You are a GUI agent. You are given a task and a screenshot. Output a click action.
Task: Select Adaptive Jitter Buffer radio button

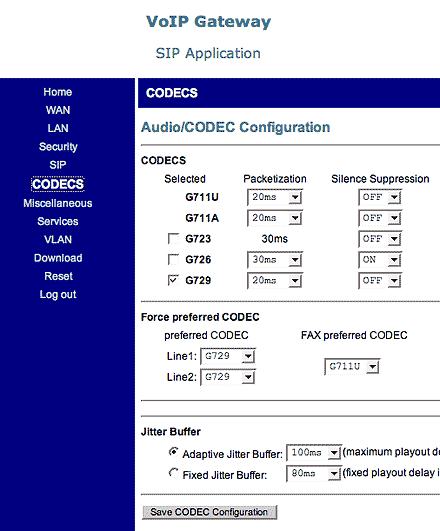173,452
